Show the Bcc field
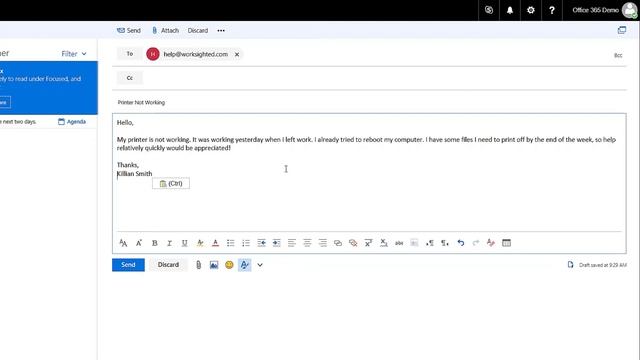The image size is (640, 360). pyautogui.click(x=618, y=55)
